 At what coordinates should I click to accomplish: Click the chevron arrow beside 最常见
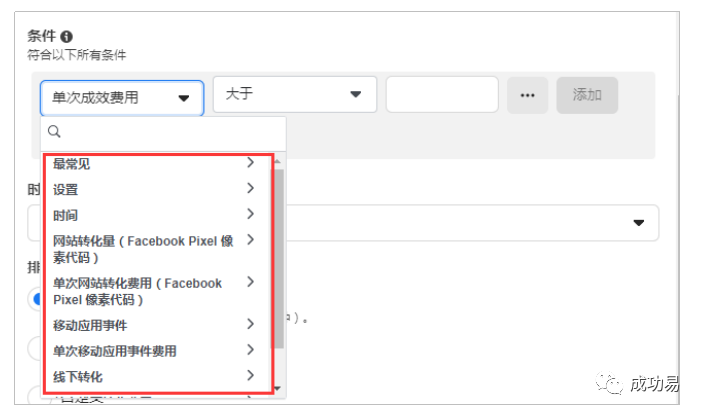tap(251, 162)
